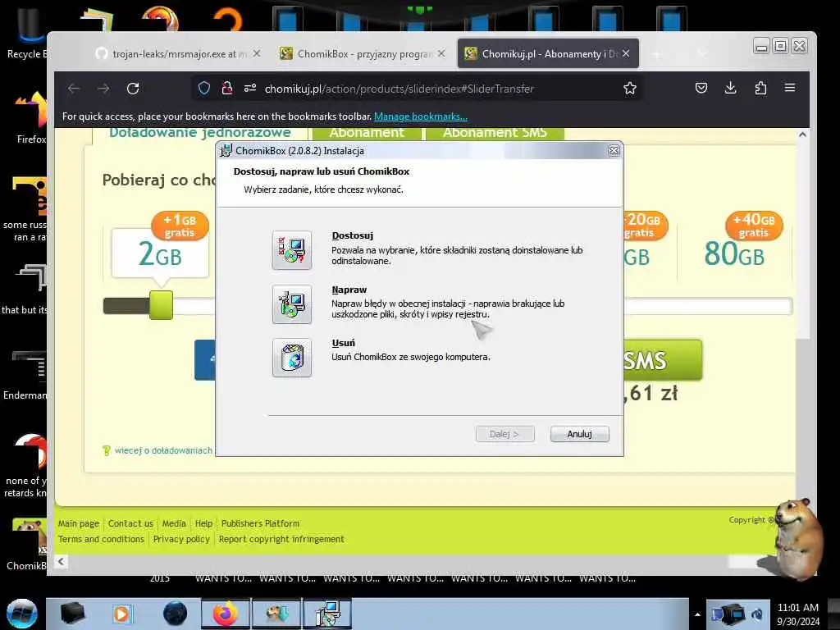Open media player taskbar icon
The width and height of the screenshot is (840, 630).
click(x=121, y=614)
